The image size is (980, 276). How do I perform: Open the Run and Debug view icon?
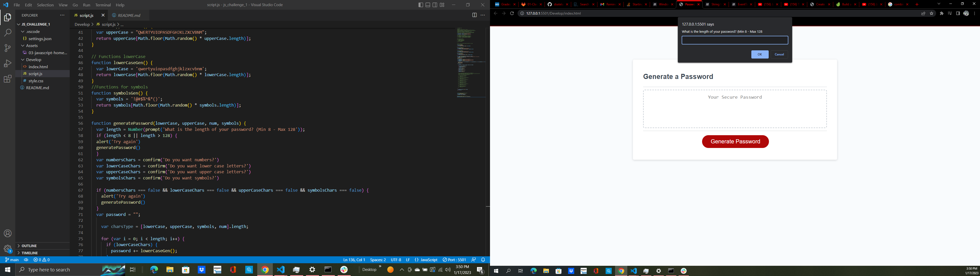[8, 63]
